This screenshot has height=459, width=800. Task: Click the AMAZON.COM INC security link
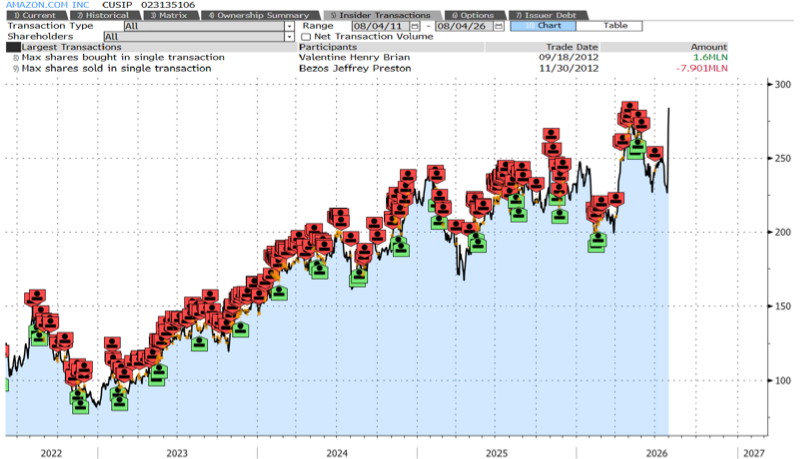pos(47,5)
